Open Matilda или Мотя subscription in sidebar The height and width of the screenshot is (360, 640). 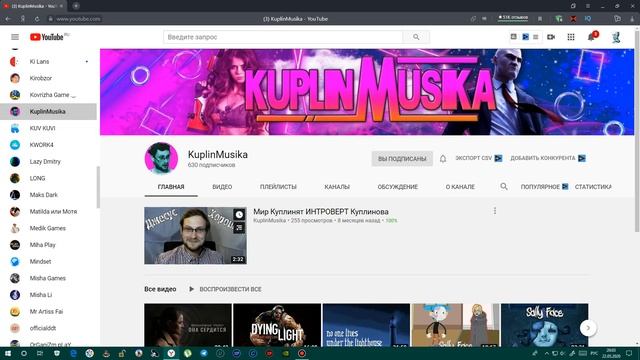[x=48, y=211]
